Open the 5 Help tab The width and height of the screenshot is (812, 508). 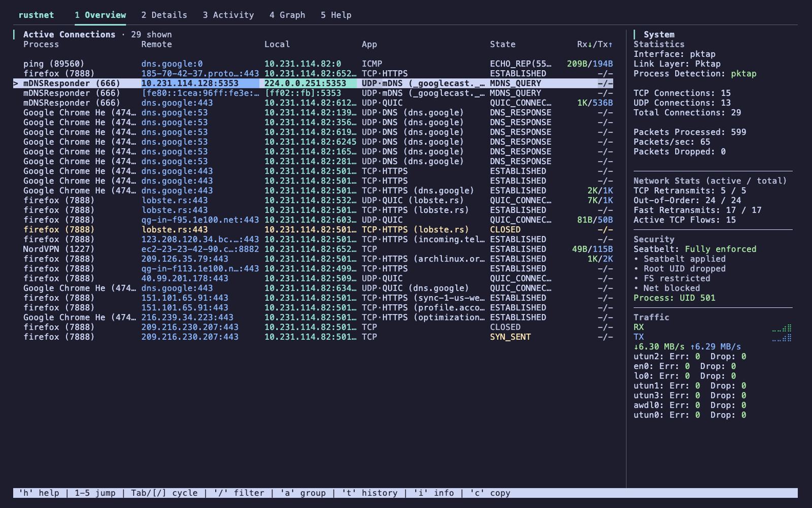[x=336, y=15]
